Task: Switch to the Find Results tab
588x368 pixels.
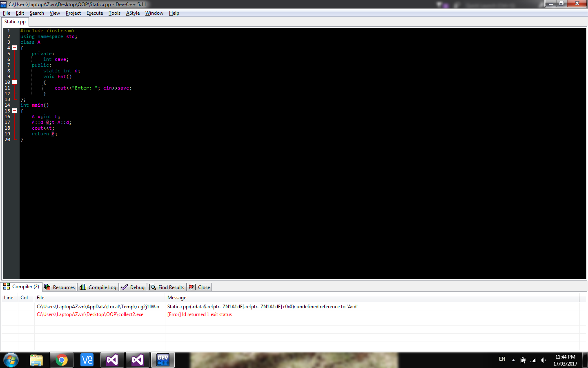Action: (167, 287)
